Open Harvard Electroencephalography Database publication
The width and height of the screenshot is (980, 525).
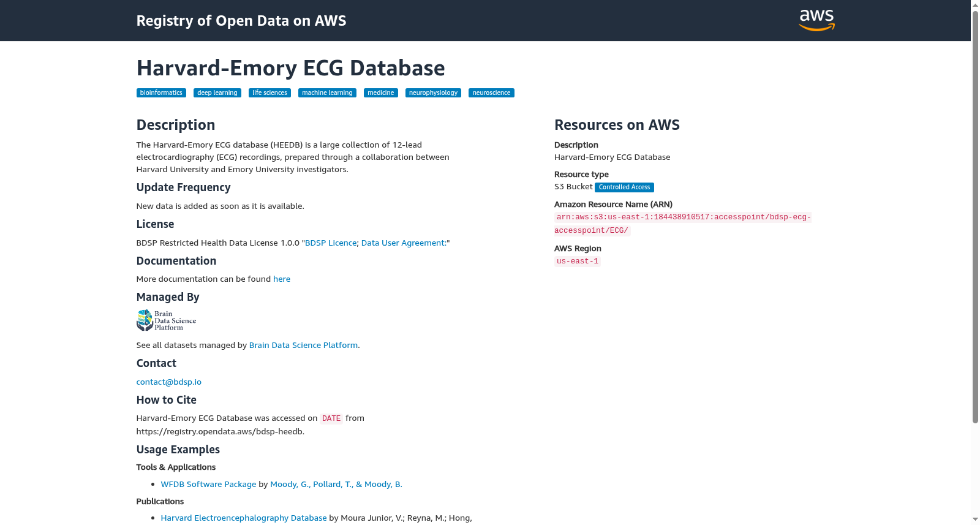click(x=244, y=518)
